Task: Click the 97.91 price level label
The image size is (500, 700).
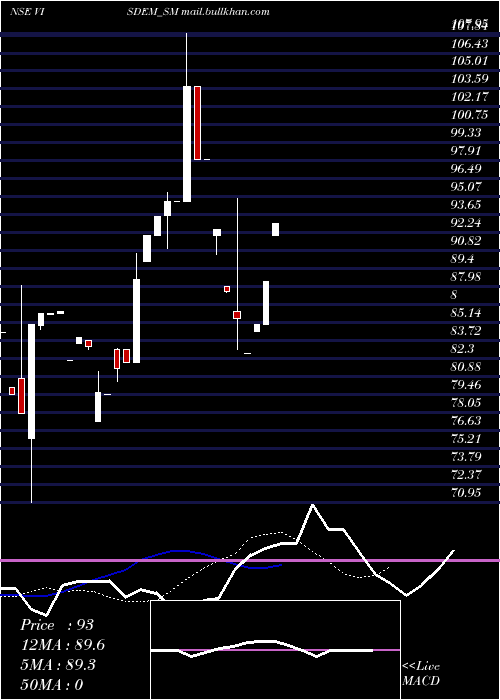Action: click(466, 151)
